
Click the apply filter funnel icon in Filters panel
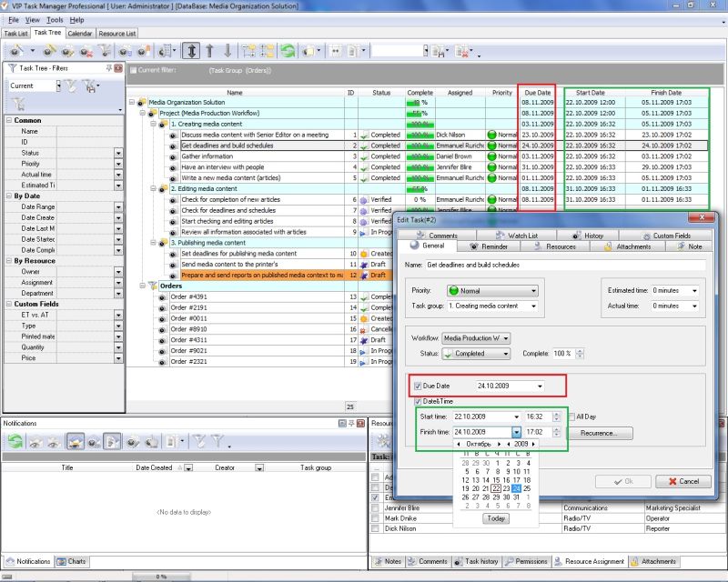pyautogui.click(x=70, y=85)
